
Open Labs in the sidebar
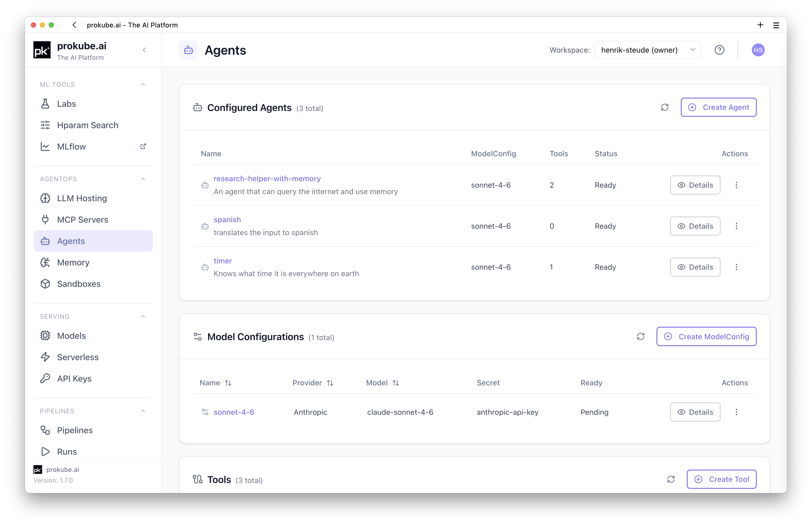(x=93, y=104)
